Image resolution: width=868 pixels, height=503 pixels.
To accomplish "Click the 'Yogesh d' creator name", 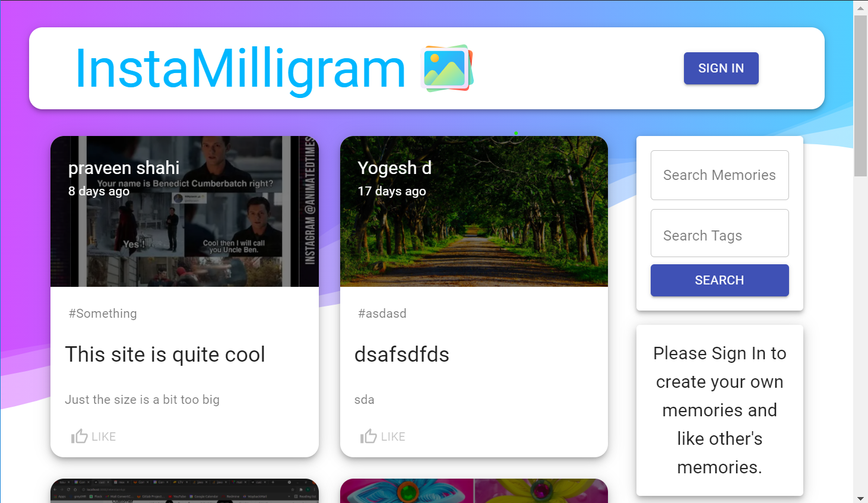I will (395, 168).
